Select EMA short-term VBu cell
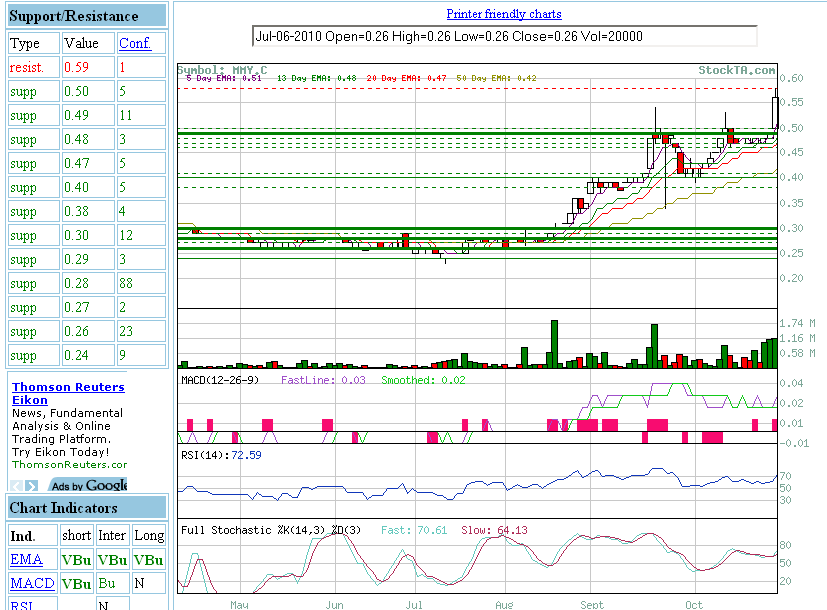This screenshot has height=610, width=827. point(76,559)
